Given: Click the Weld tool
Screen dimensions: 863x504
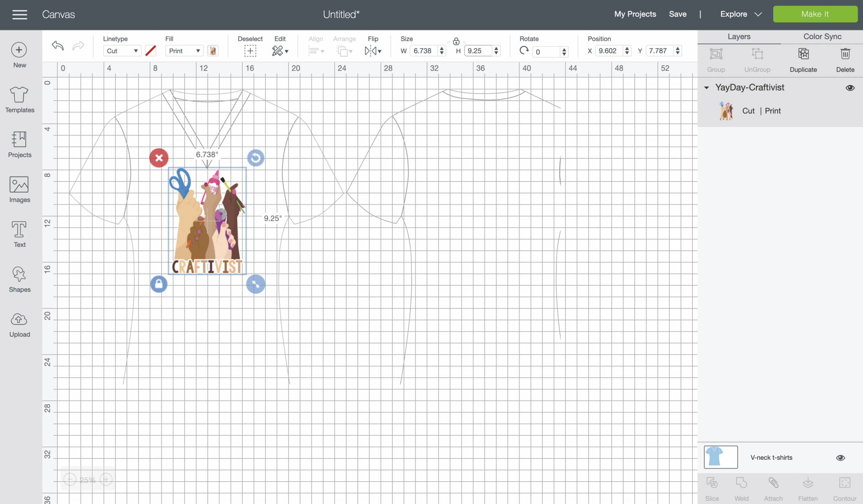Looking at the screenshot, I should tap(742, 489).
